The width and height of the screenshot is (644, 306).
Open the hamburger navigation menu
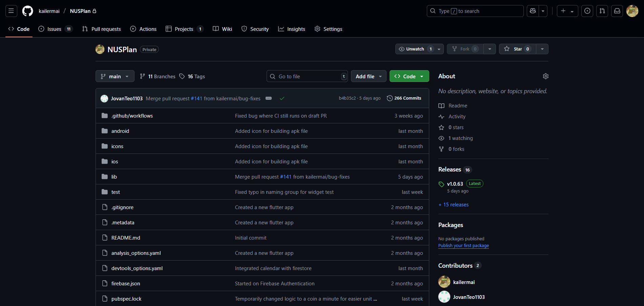(x=11, y=11)
